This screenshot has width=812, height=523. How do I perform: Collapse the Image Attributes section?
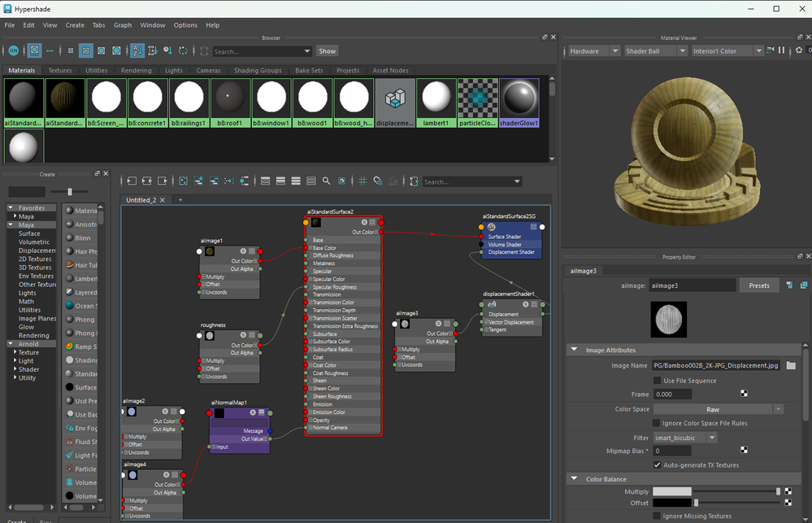pyautogui.click(x=574, y=350)
